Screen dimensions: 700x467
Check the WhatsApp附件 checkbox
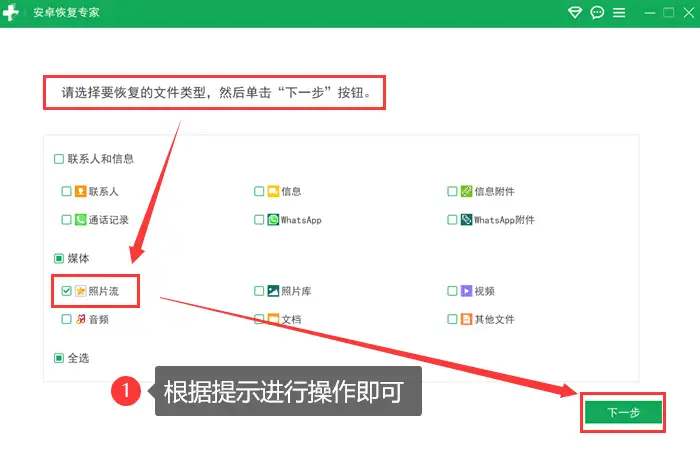point(452,220)
